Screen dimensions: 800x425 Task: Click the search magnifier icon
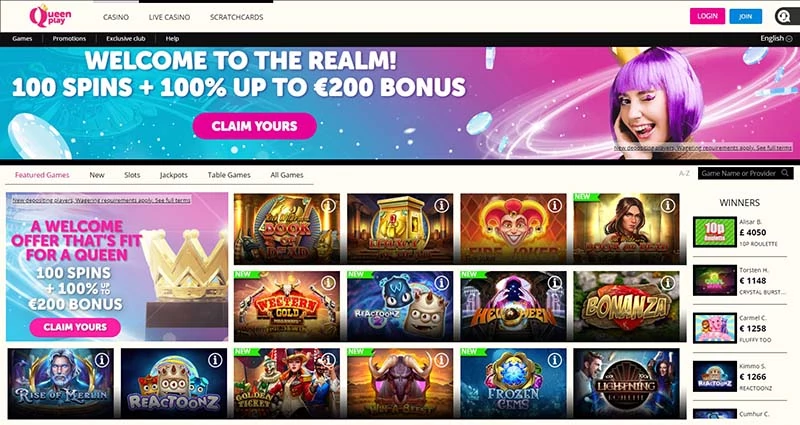click(785, 173)
